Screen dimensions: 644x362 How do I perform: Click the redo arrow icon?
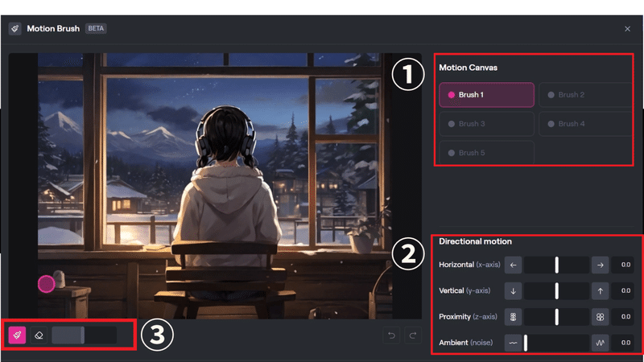413,335
